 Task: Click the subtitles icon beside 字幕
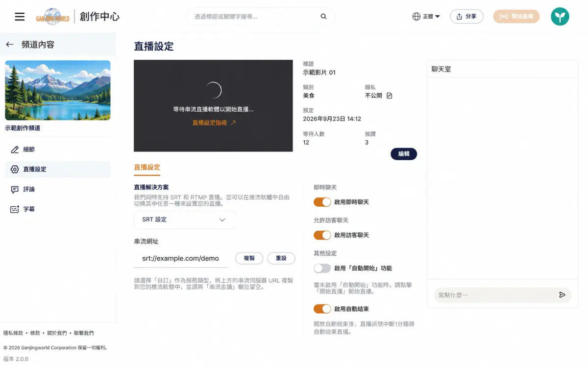click(x=15, y=209)
